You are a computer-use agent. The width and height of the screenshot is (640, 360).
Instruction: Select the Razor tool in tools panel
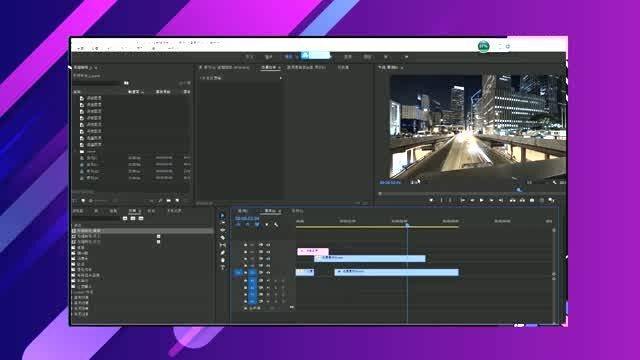222,238
